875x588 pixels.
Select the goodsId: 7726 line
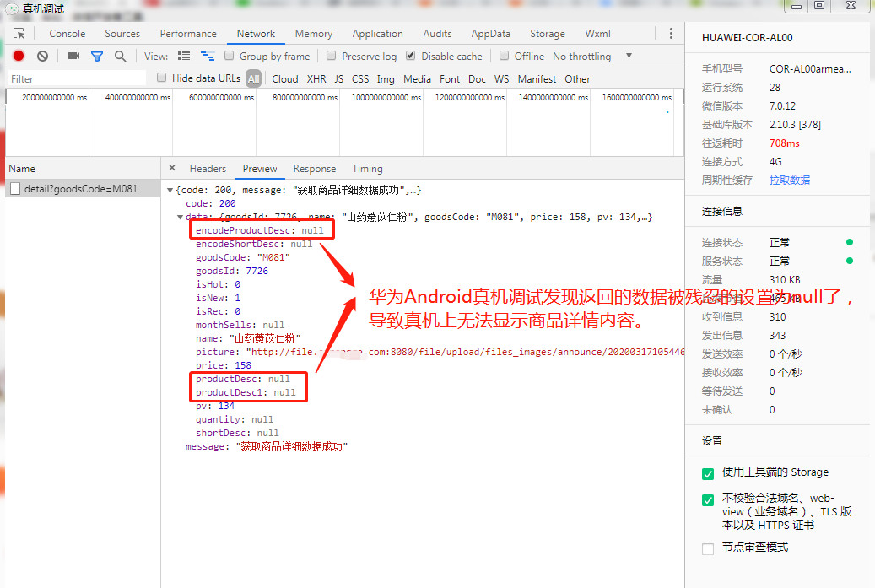[231, 271]
